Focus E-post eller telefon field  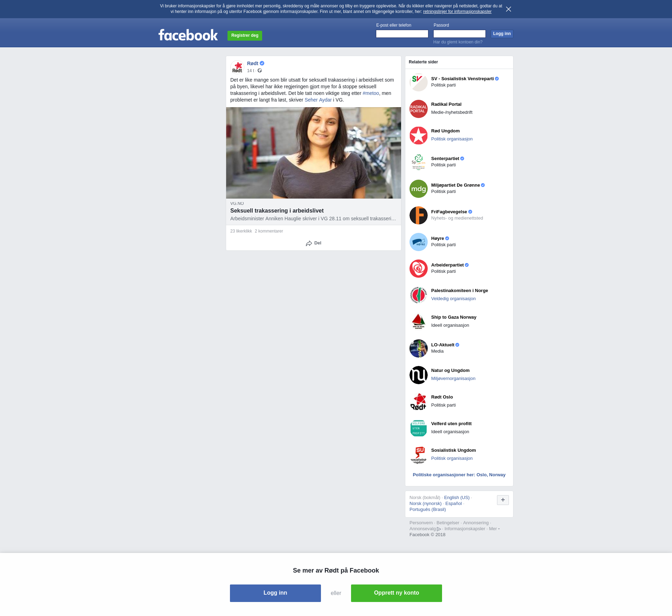[402, 34]
